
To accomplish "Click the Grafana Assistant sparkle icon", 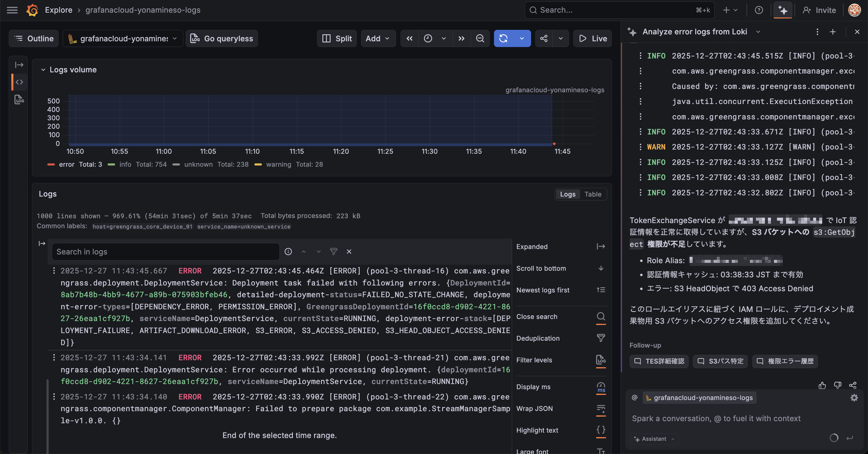I will (x=782, y=10).
